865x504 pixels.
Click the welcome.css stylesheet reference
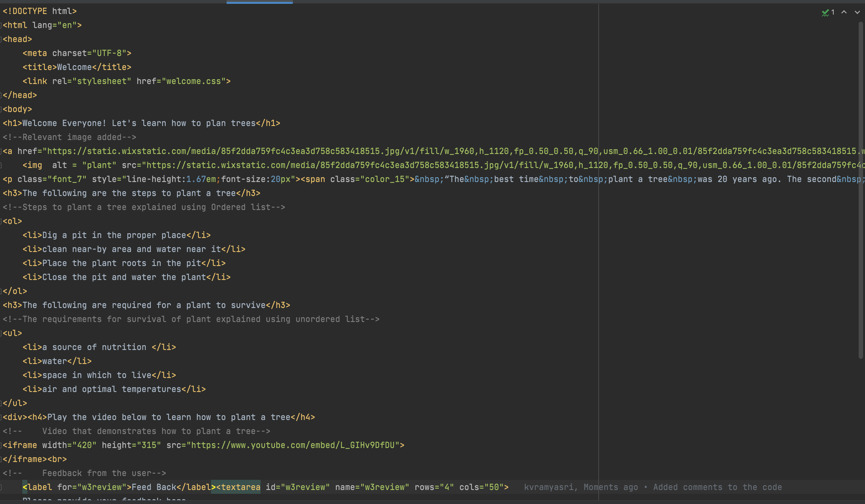pos(193,81)
